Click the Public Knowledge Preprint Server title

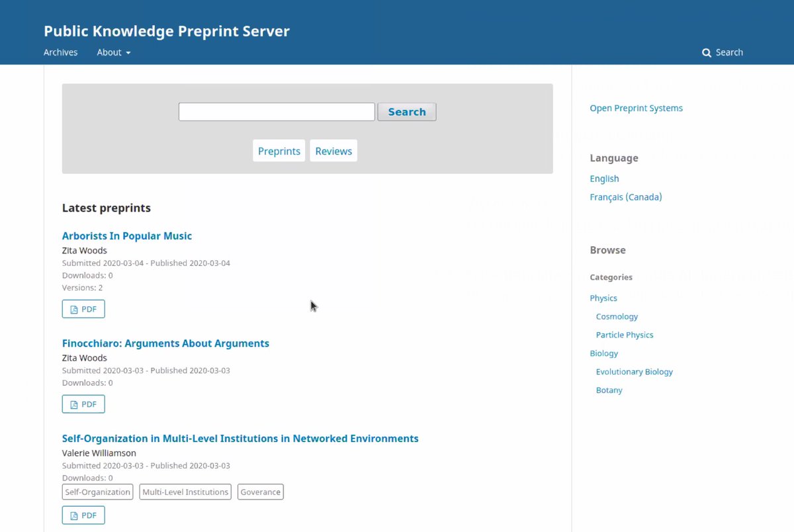167,31
